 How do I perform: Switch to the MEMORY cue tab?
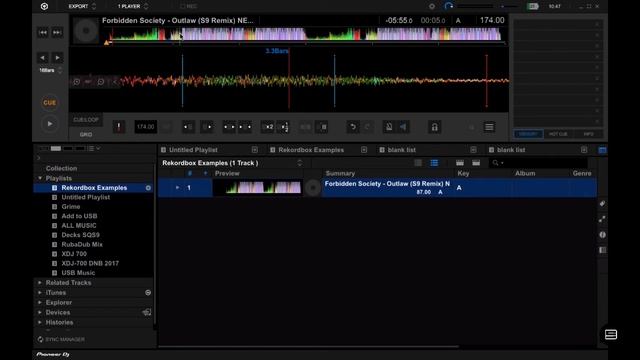528,134
